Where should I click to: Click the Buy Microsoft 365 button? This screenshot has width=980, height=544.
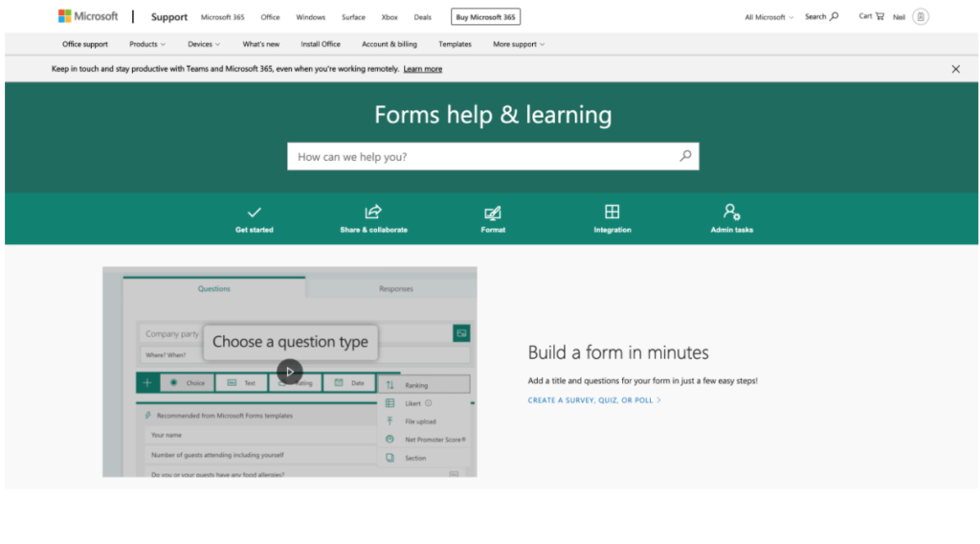485,17
